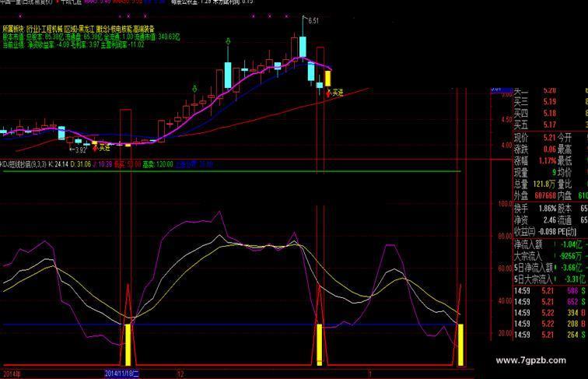Screen dimensions: 588x379
Task: Click the 最低 low price label
Action: 565,161
